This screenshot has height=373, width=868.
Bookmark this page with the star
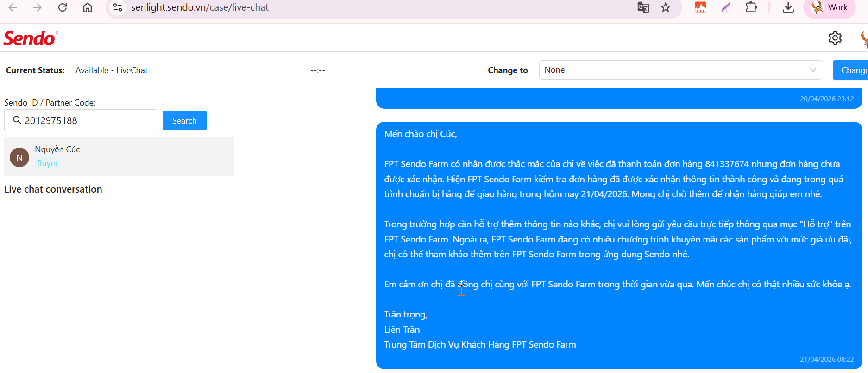(x=666, y=7)
